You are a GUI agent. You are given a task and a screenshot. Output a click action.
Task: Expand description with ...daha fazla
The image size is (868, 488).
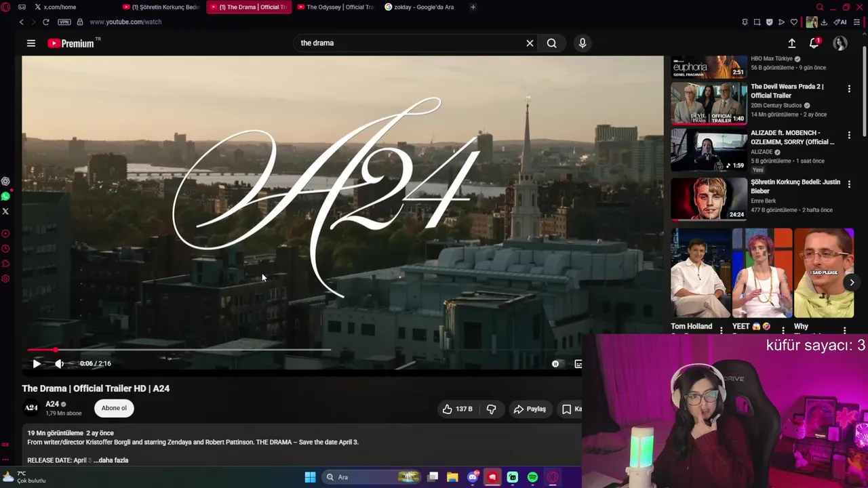pyautogui.click(x=111, y=460)
